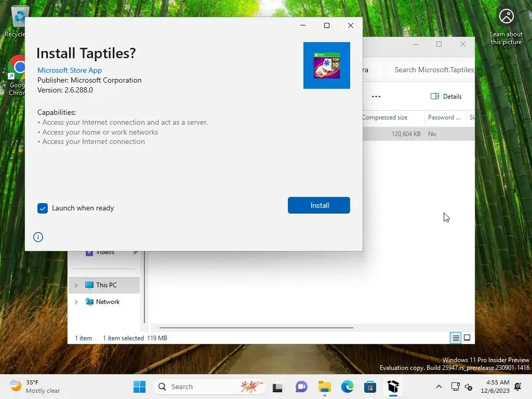Maximize the File Explorer window
The image size is (532, 399).
439,44
